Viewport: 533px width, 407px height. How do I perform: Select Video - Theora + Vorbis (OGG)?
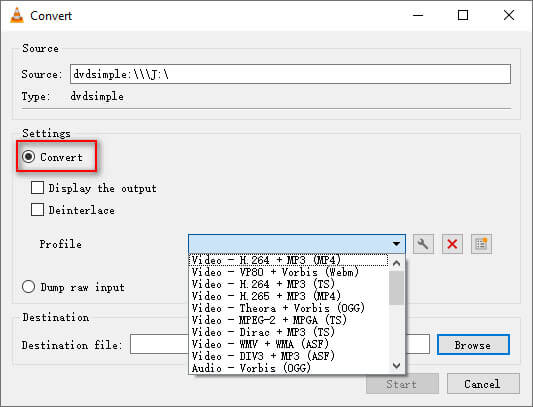[x=288, y=308]
